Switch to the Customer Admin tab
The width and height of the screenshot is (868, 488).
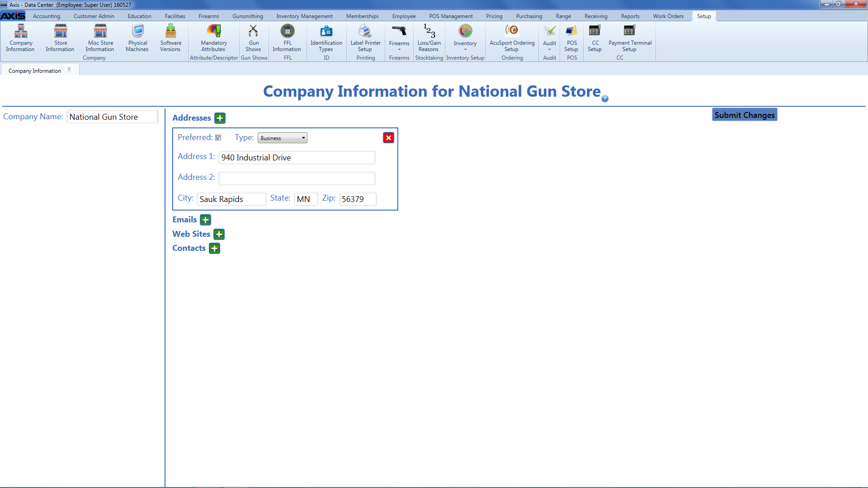click(x=94, y=16)
